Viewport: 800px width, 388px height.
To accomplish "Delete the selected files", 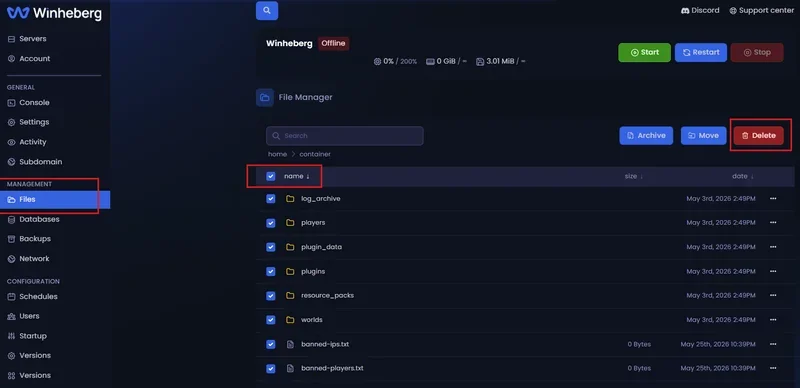I will (759, 136).
